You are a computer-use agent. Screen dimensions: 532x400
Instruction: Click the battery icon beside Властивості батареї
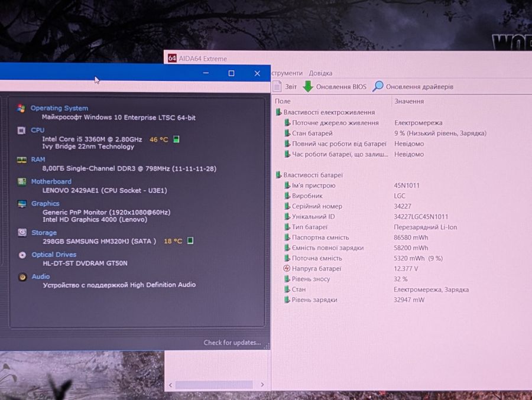(x=278, y=175)
